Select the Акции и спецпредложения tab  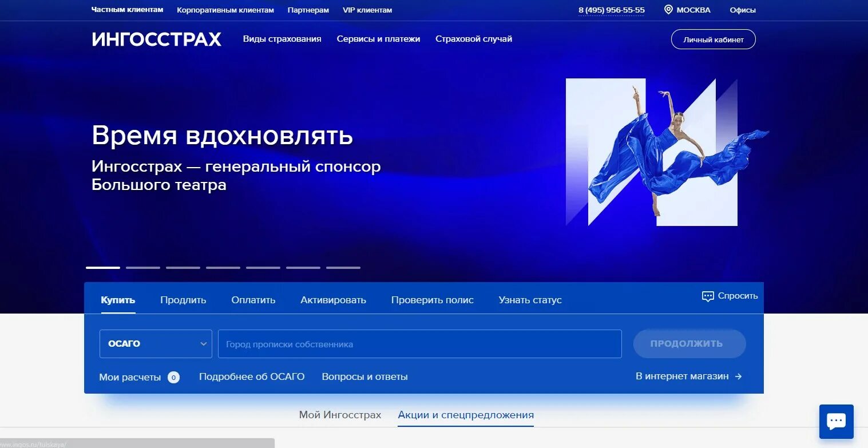tap(466, 415)
